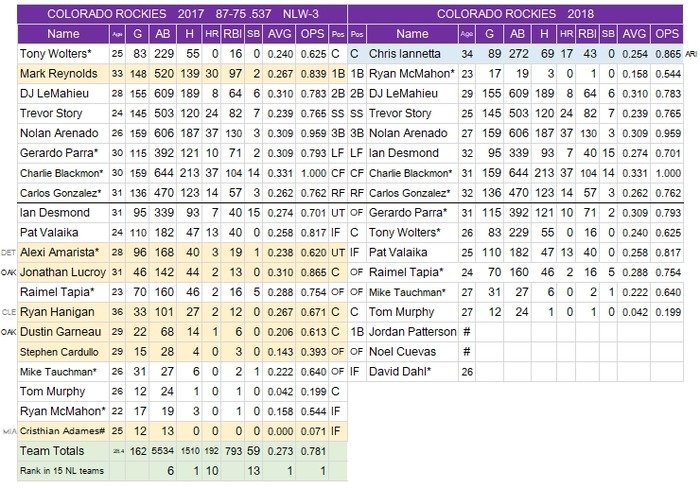The width and height of the screenshot is (700, 489).
Task: Click Jordan Patterson name in 2018 roster
Action: [x=412, y=332]
